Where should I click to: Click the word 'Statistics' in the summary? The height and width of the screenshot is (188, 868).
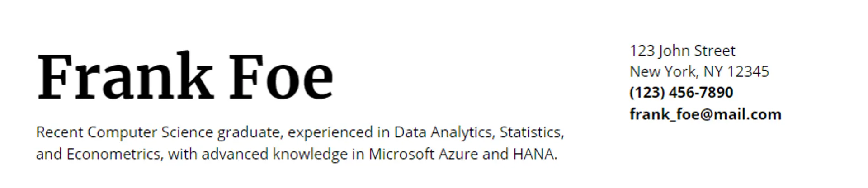click(531, 132)
